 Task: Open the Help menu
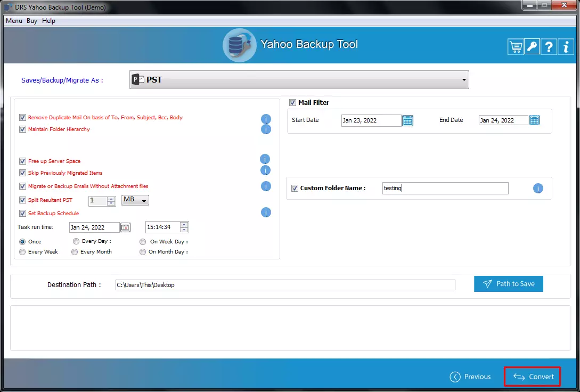[48, 21]
